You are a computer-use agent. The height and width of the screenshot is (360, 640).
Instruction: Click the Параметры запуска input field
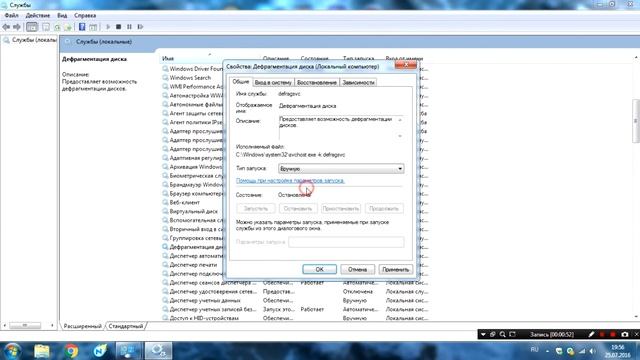(346, 242)
